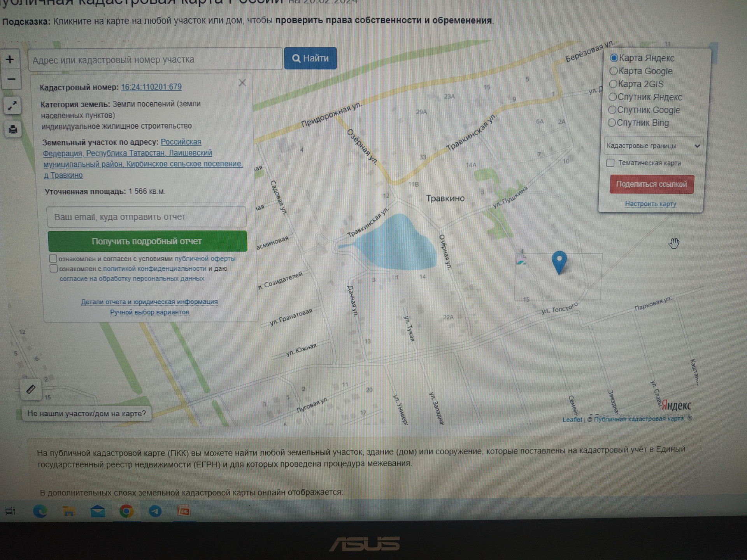Click the zoom out minus button
Screen dimensions: 747x560
(11, 79)
